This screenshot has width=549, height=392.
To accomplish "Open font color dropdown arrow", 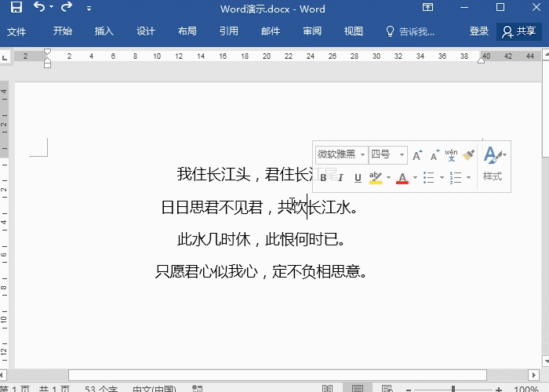I will click(x=415, y=178).
